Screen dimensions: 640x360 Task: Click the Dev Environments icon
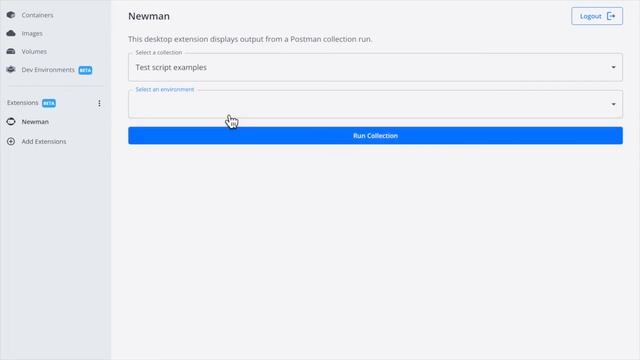[x=11, y=70]
